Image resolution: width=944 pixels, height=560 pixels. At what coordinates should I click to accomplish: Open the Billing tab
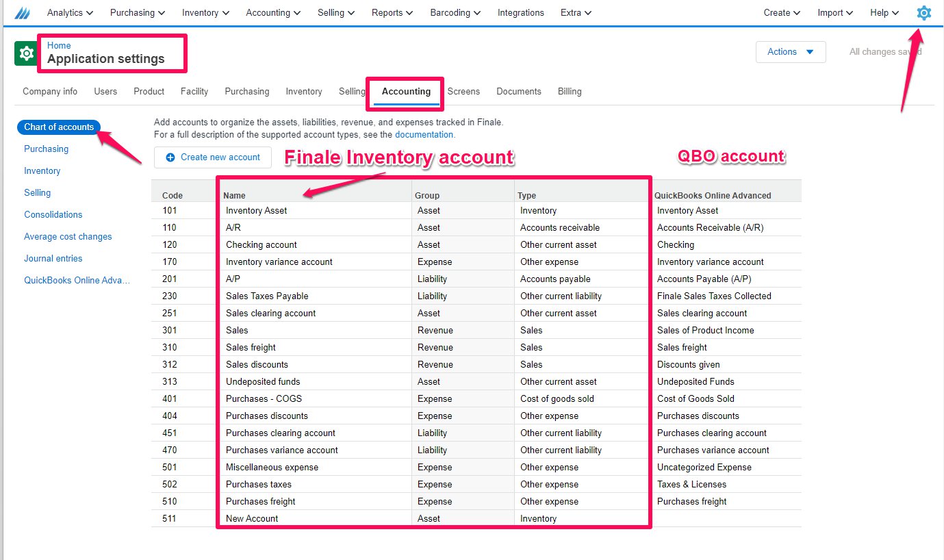click(570, 91)
